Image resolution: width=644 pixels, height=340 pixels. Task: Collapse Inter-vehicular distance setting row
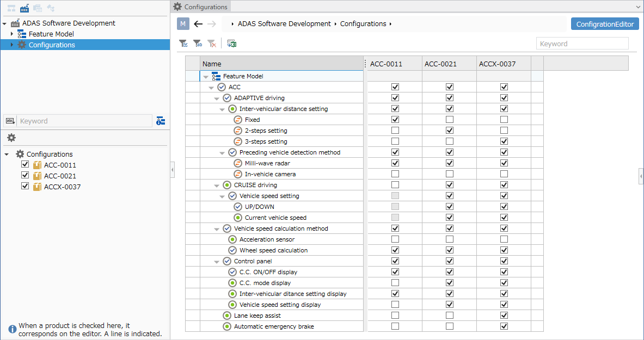[x=222, y=109]
